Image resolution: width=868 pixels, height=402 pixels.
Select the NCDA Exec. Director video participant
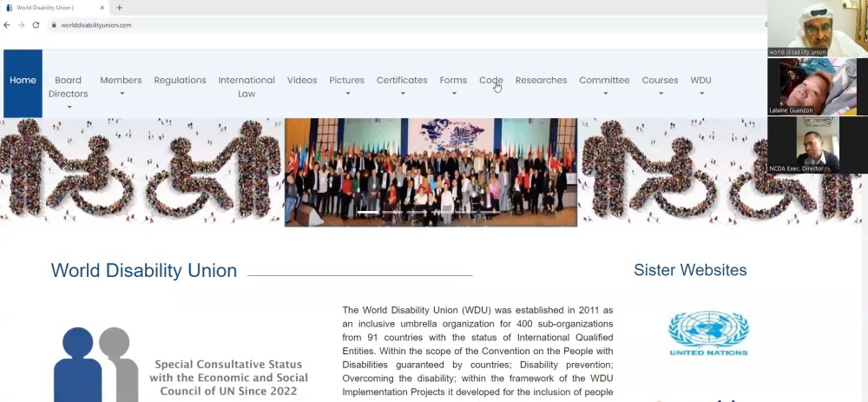click(x=817, y=144)
